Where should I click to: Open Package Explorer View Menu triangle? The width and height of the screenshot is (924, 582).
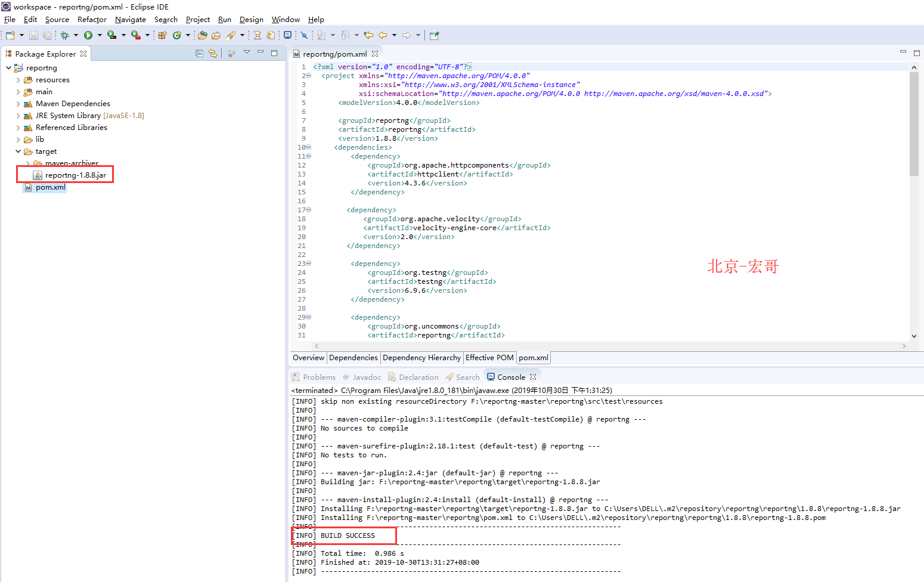coord(246,52)
